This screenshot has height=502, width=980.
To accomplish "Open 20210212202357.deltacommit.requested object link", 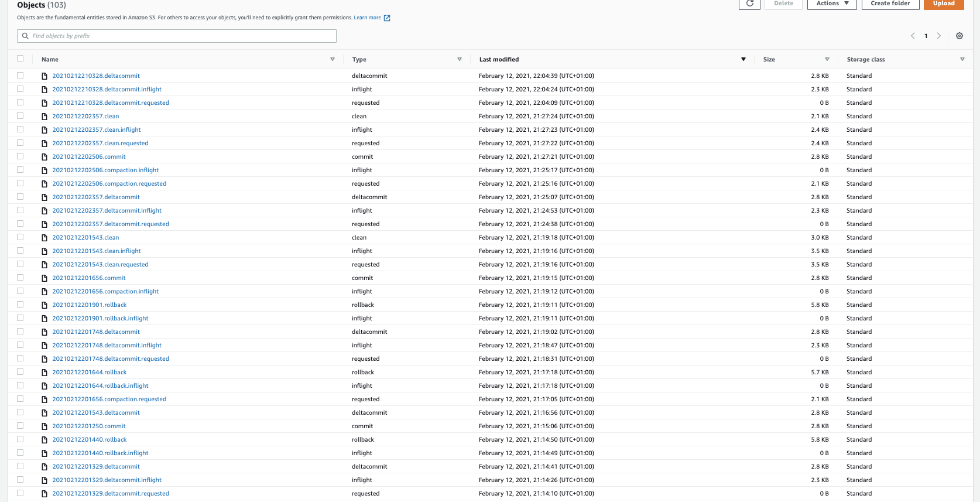I will point(111,224).
